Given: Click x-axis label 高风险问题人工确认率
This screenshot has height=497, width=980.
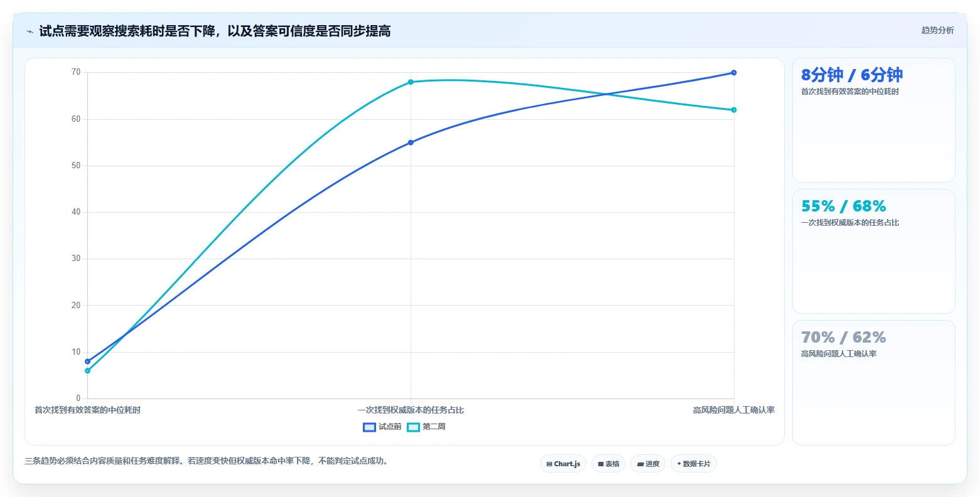Looking at the screenshot, I should pyautogui.click(x=734, y=410).
